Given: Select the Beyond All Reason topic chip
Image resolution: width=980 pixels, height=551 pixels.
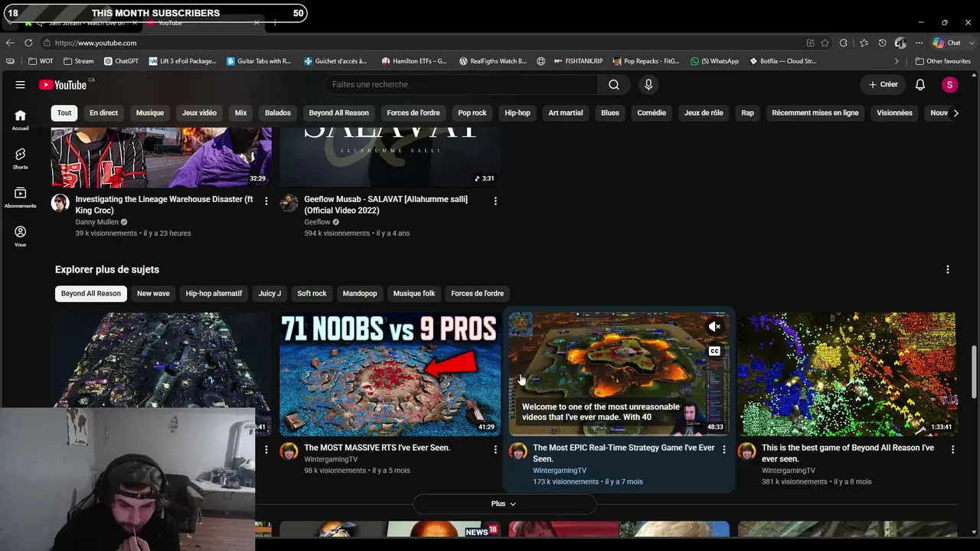Looking at the screenshot, I should (x=91, y=294).
